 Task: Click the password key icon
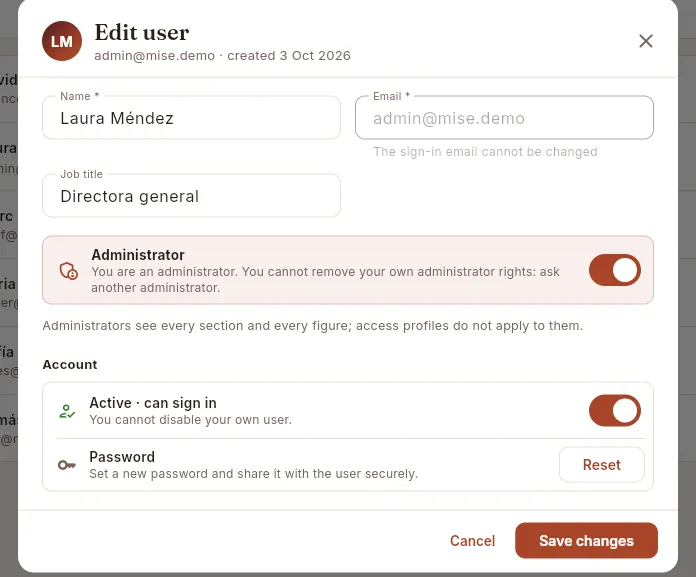(x=67, y=465)
